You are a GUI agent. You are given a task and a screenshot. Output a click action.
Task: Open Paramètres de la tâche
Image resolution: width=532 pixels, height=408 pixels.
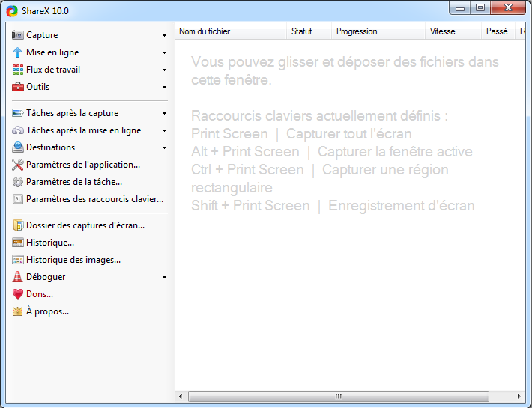tap(90, 182)
